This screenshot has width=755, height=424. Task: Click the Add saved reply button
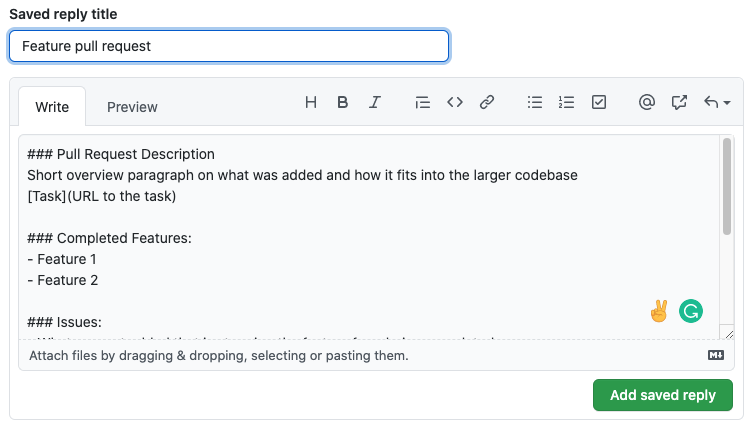point(663,395)
